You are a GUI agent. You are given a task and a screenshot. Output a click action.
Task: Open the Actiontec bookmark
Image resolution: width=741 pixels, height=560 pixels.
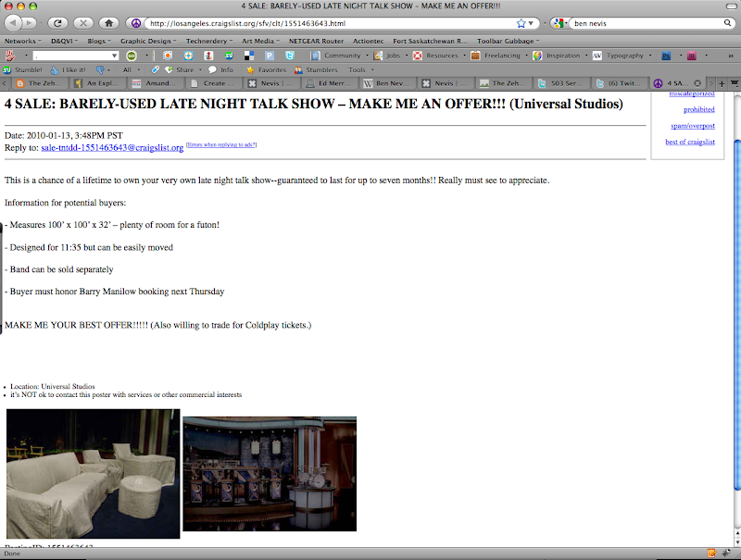pos(368,41)
